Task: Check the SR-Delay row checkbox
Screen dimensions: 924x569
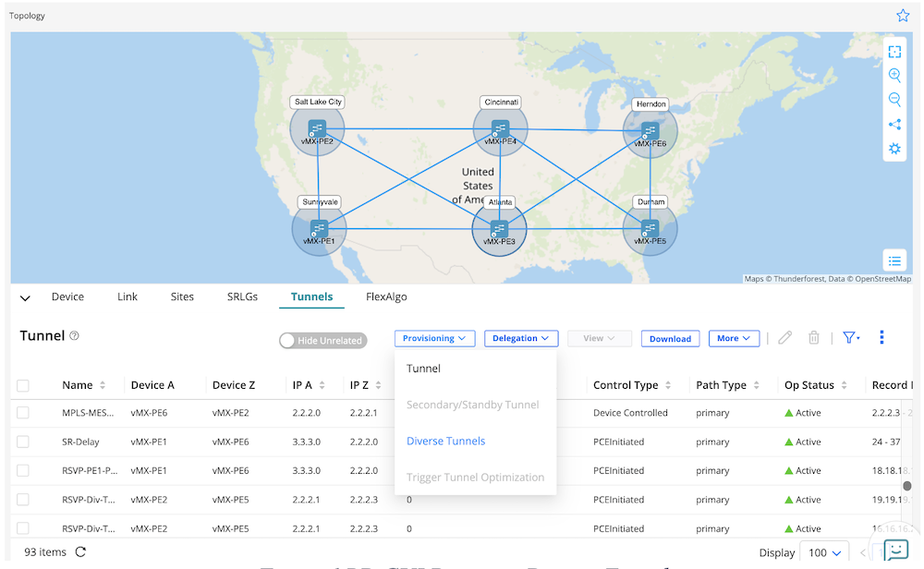Action: point(23,442)
